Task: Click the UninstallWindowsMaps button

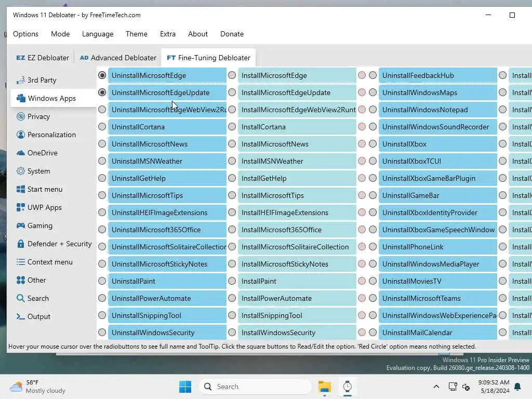Action: 437,92
